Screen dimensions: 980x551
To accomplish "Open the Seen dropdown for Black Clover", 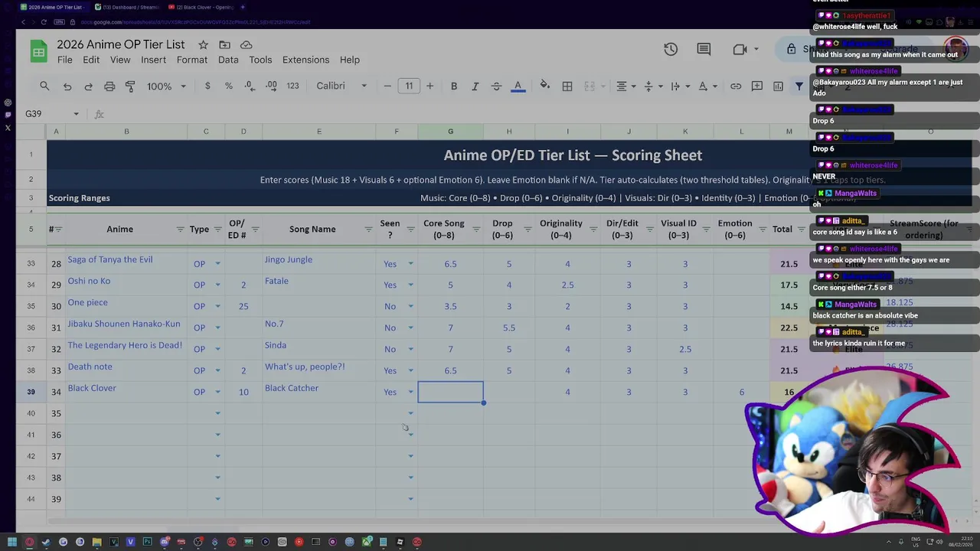I will 410,393.
